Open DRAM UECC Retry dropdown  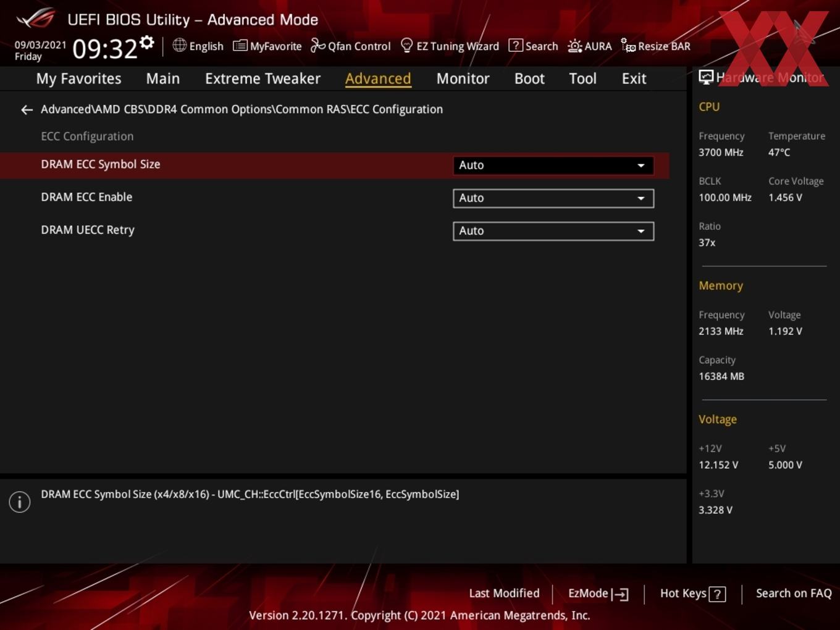(x=553, y=231)
